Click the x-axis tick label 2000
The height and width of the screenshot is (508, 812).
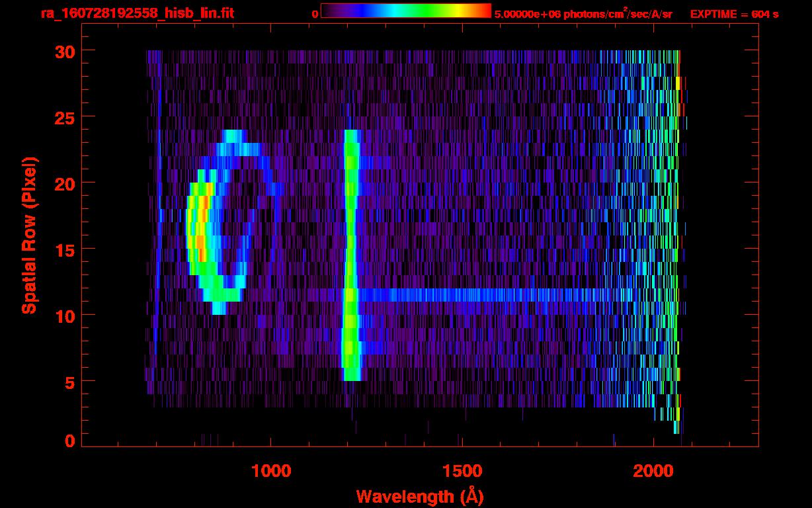pyautogui.click(x=653, y=471)
